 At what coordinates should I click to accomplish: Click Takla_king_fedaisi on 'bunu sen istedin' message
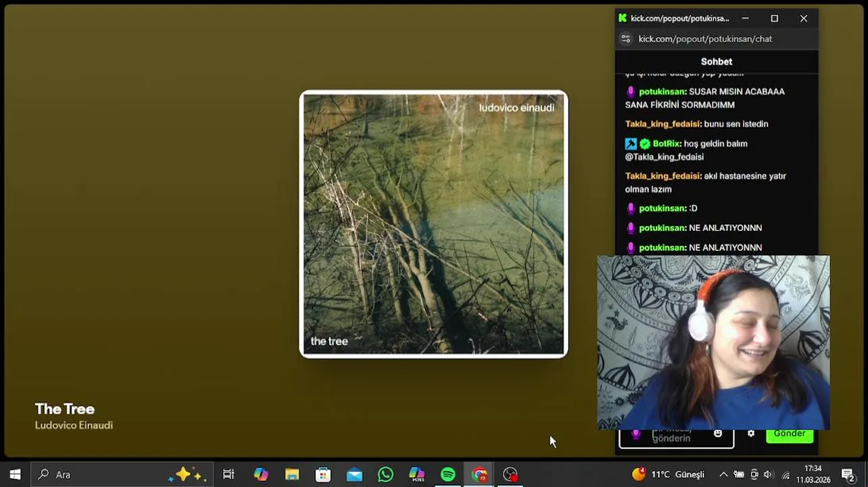(x=663, y=124)
